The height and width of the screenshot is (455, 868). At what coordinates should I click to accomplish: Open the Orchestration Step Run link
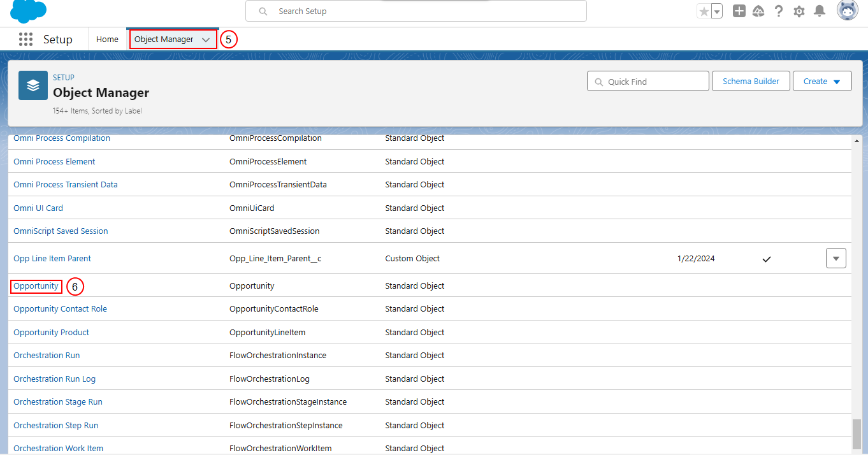[56, 426]
